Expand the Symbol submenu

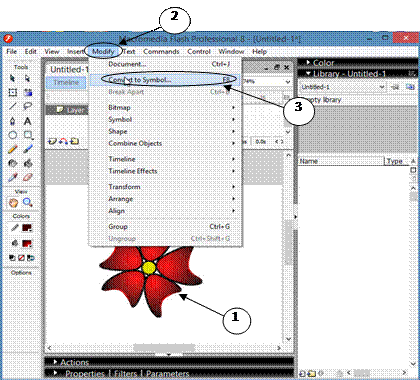point(165,119)
